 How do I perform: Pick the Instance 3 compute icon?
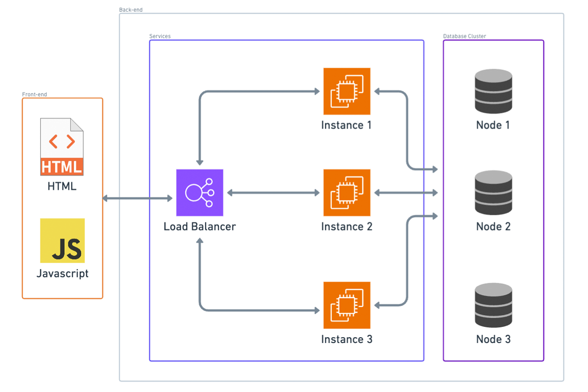click(347, 305)
